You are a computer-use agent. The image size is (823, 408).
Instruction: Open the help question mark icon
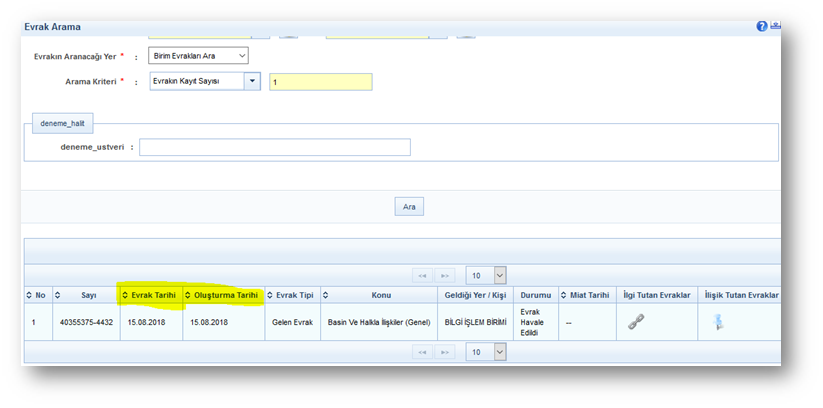tap(762, 26)
